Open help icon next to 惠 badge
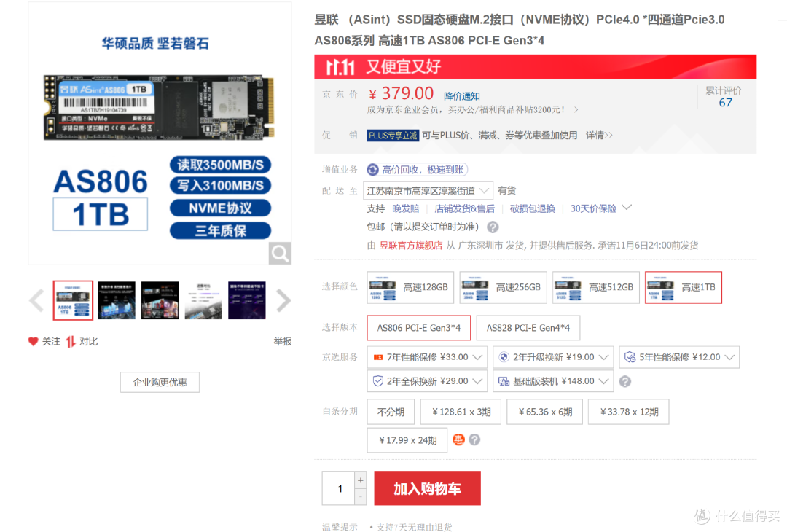Image resolution: width=787 pixels, height=532 pixels. tap(474, 439)
